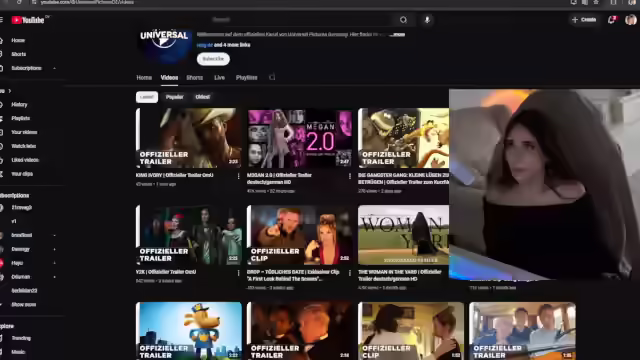This screenshot has height=360, width=640.
Task: Expand Show more subscriptions
Action: pos(23,304)
